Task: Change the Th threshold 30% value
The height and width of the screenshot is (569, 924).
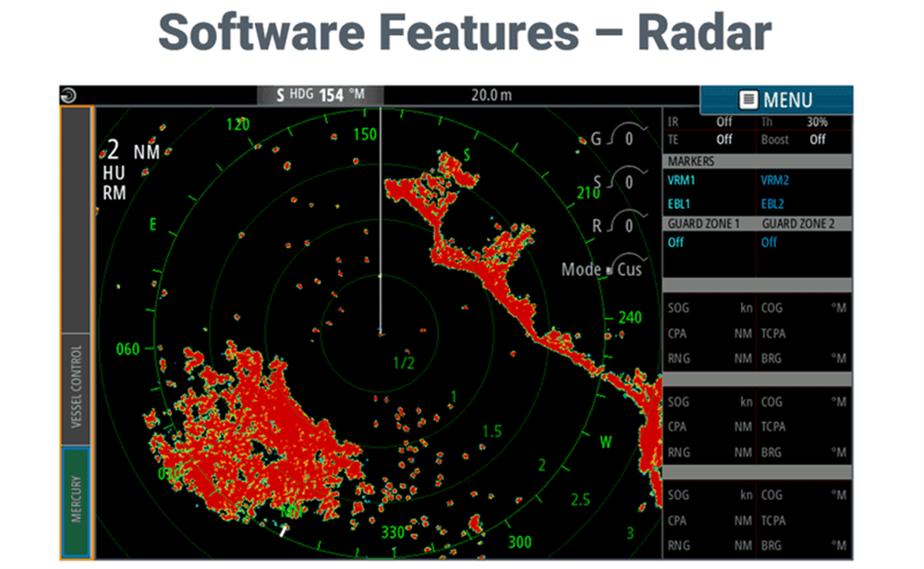Action: pos(818,121)
